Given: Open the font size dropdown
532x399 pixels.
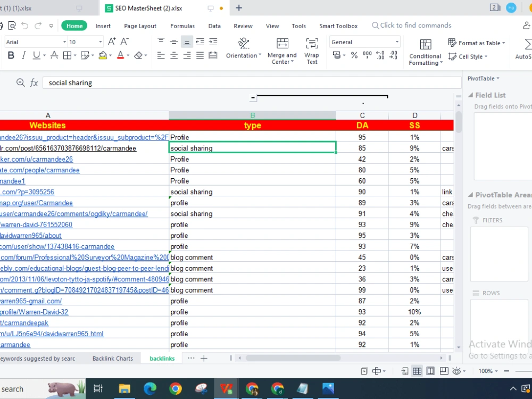Looking at the screenshot, I should point(101,42).
